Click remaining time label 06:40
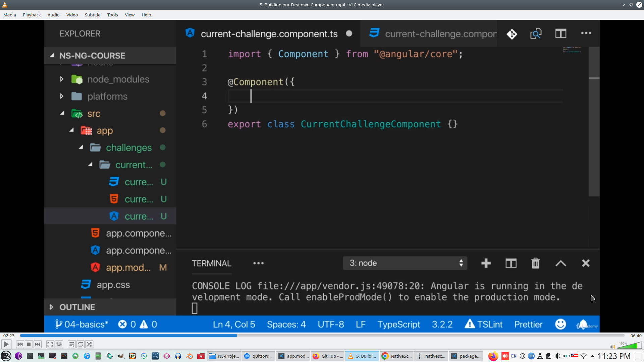644x362 pixels. [636, 336]
